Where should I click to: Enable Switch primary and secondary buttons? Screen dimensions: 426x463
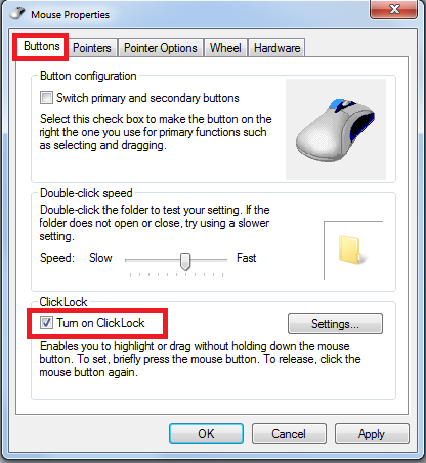tap(46, 98)
